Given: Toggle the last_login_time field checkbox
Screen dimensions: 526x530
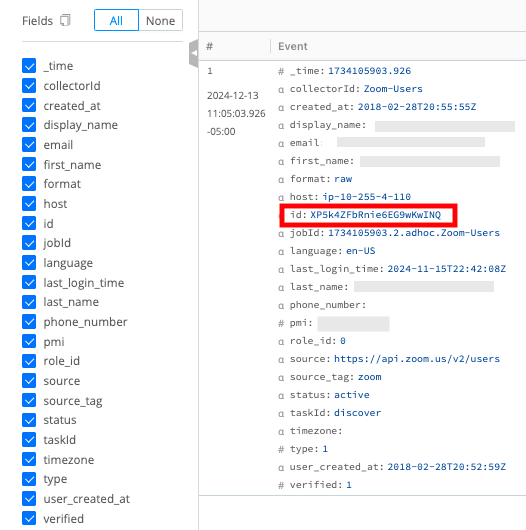Looking at the screenshot, I should pyautogui.click(x=29, y=282).
